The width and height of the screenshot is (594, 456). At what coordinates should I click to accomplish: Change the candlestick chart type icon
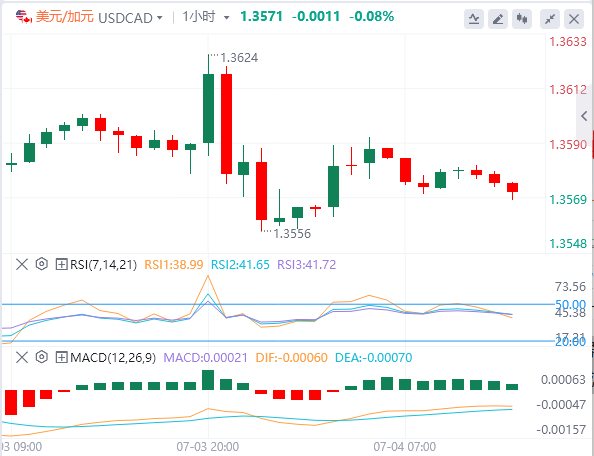[x=522, y=19]
